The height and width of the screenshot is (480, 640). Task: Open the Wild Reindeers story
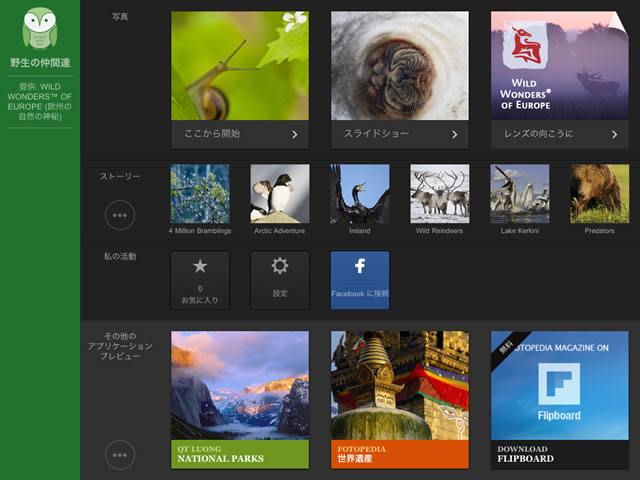[x=440, y=193]
